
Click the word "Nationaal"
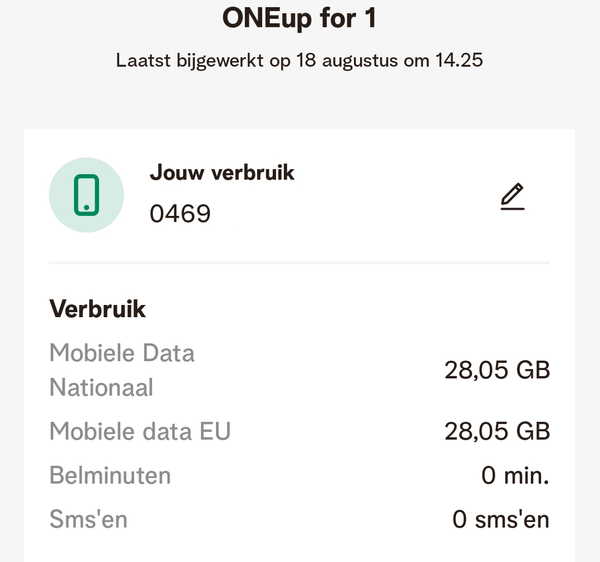(101, 387)
